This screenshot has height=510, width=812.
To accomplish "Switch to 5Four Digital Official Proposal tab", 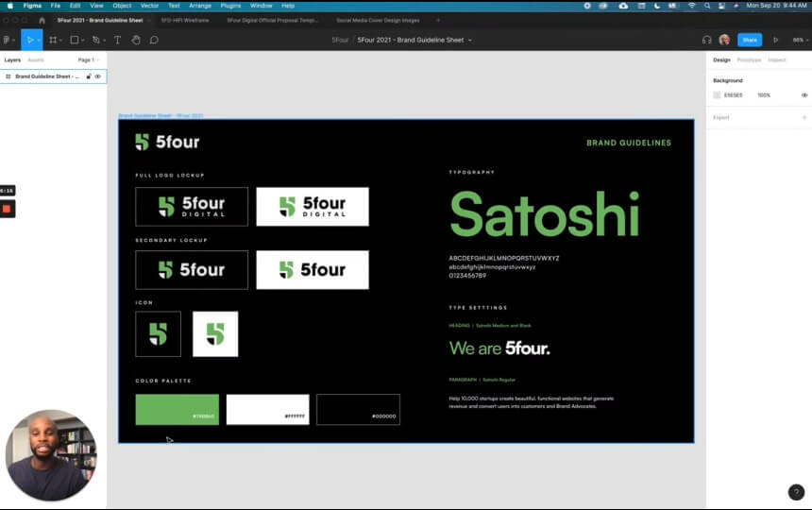I will tap(272, 20).
